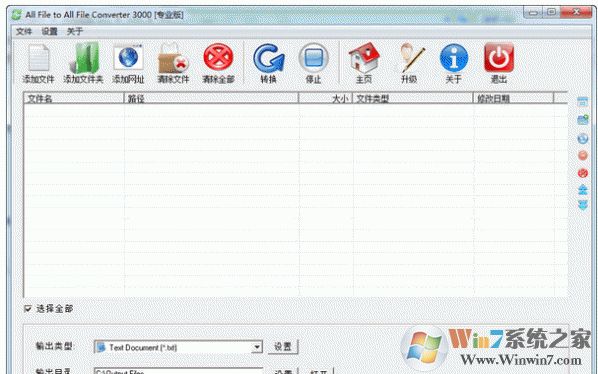Click the sidebar blue globe icon
This screenshot has width=598, height=374.
[583, 138]
